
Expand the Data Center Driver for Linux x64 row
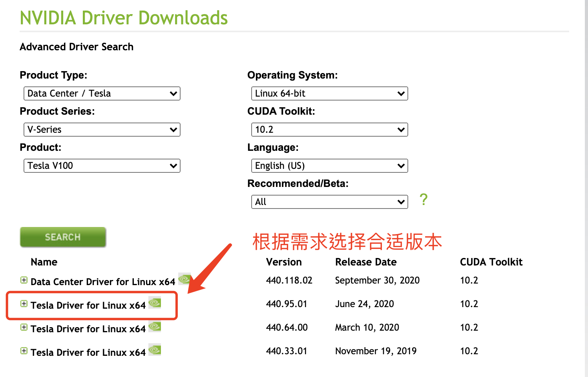pos(24,280)
